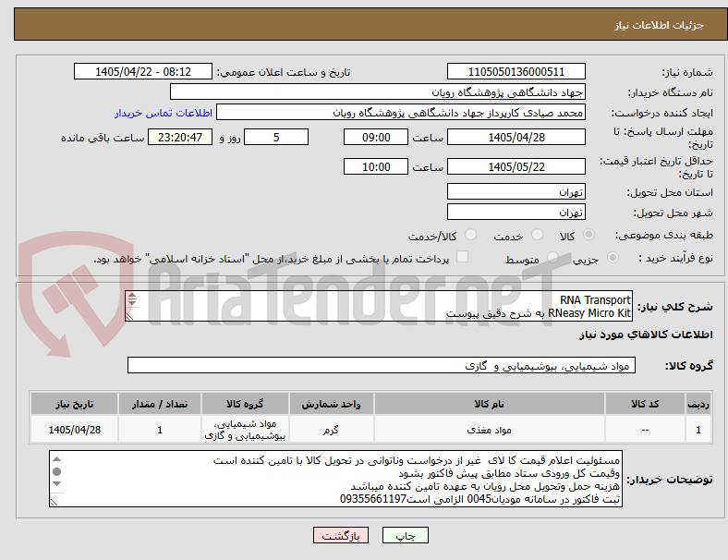728x560 pixels.
Task: Click the announcement date field 1405/04/22 - 08:12
Action: [x=143, y=72]
